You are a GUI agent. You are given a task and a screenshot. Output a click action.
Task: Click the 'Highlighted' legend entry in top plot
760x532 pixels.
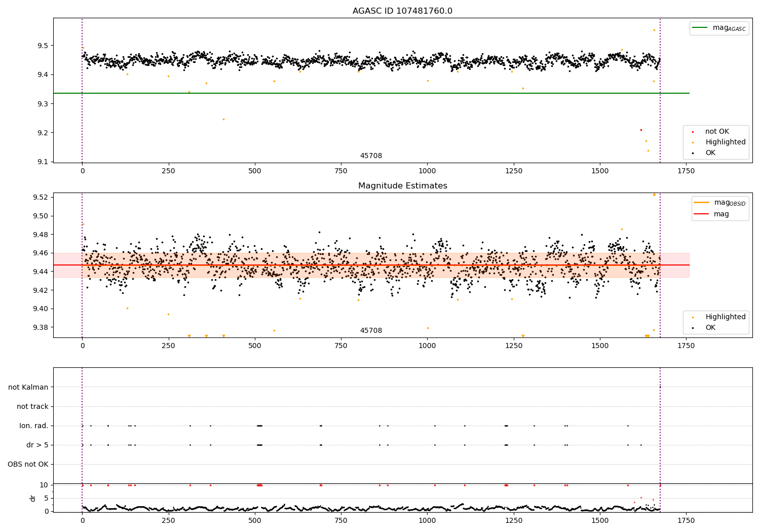pos(718,142)
